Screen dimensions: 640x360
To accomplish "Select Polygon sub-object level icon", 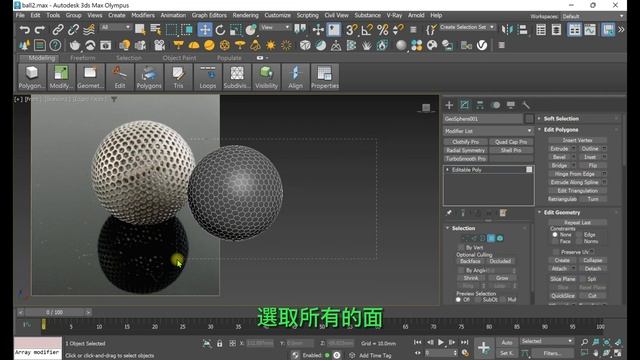I will (491, 238).
